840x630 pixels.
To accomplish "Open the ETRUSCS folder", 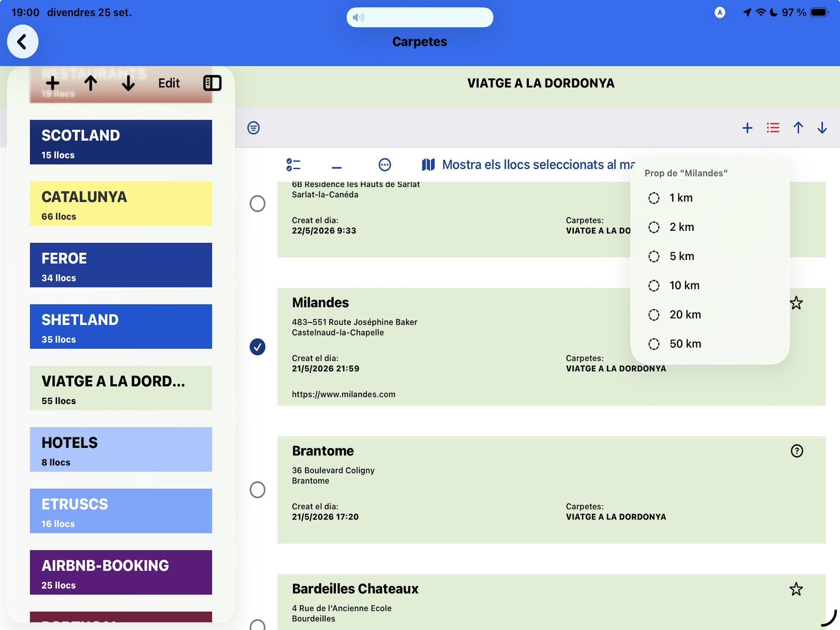I will pos(121,511).
